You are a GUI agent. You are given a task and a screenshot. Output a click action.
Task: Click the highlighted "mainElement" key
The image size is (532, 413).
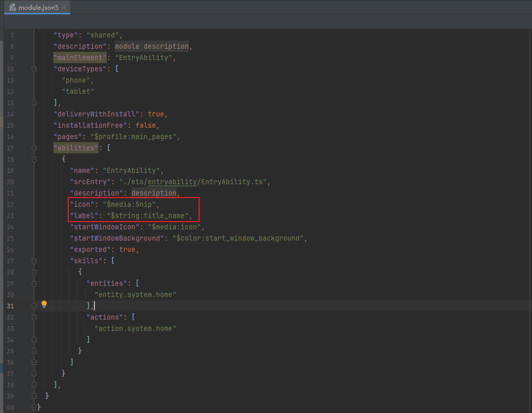tap(80, 57)
